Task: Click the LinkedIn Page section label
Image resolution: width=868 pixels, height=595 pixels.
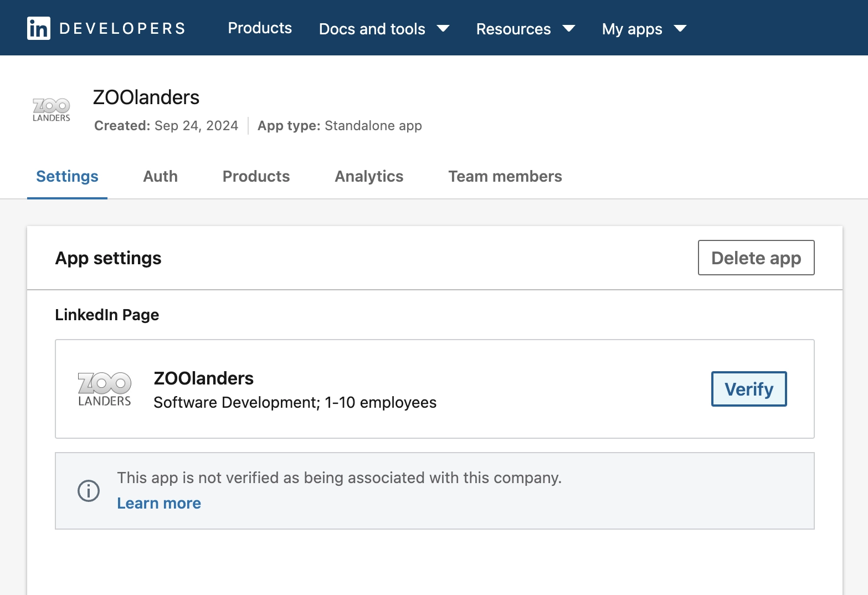Action: click(x=107, y=315)
